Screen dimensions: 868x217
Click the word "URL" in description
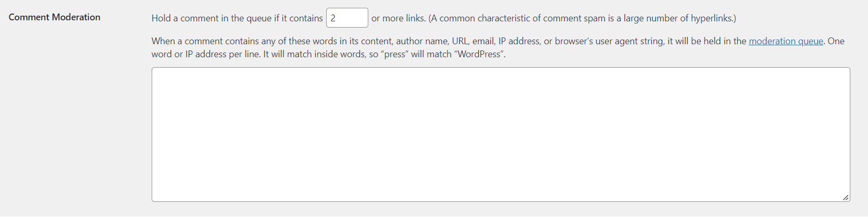[460, 41]
